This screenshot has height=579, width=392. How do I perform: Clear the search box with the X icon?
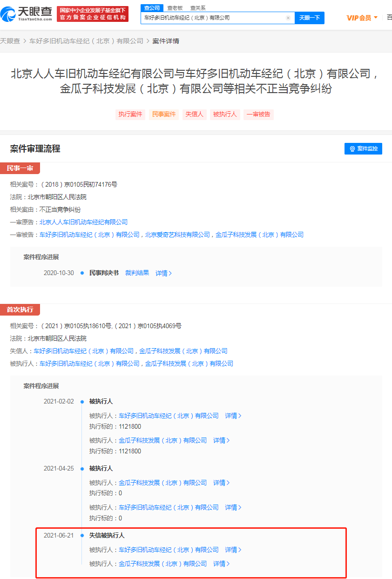(x=288, y=18)
